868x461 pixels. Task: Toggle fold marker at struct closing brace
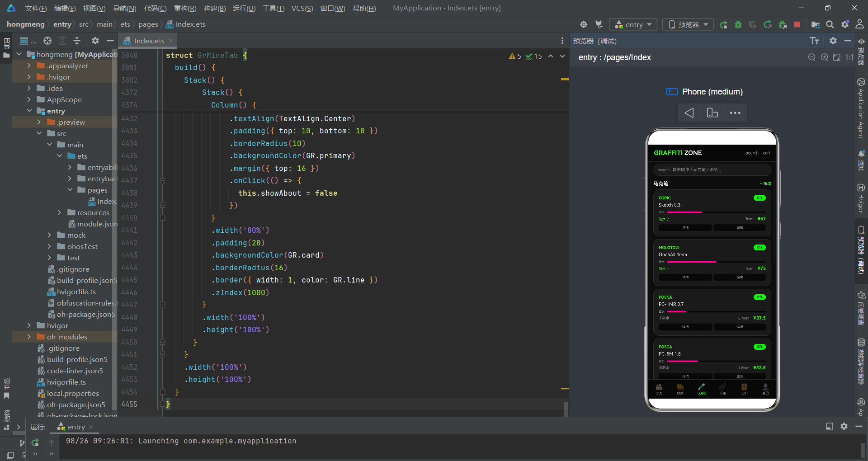pyautogui.click(x=162, y=404)
